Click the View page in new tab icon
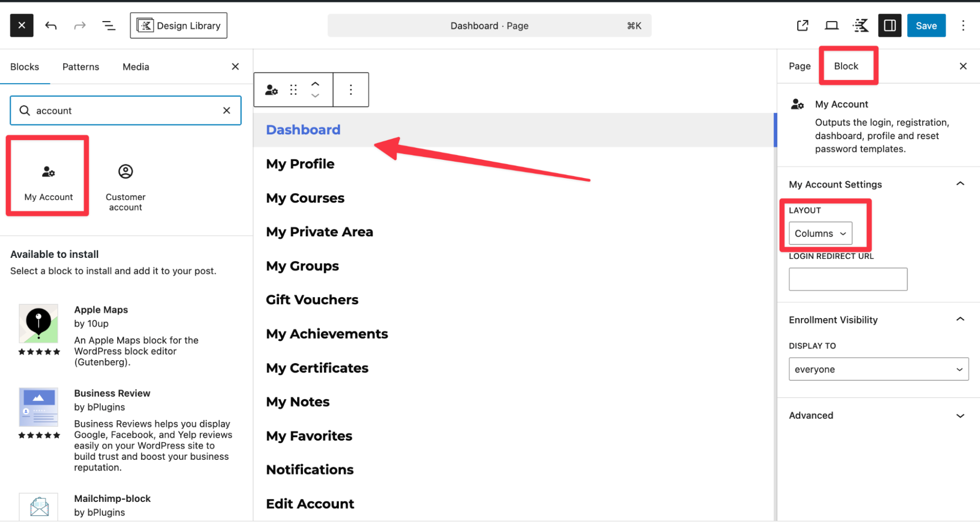The height and width of the screenshot is (523, 980). tap(802, 25)
